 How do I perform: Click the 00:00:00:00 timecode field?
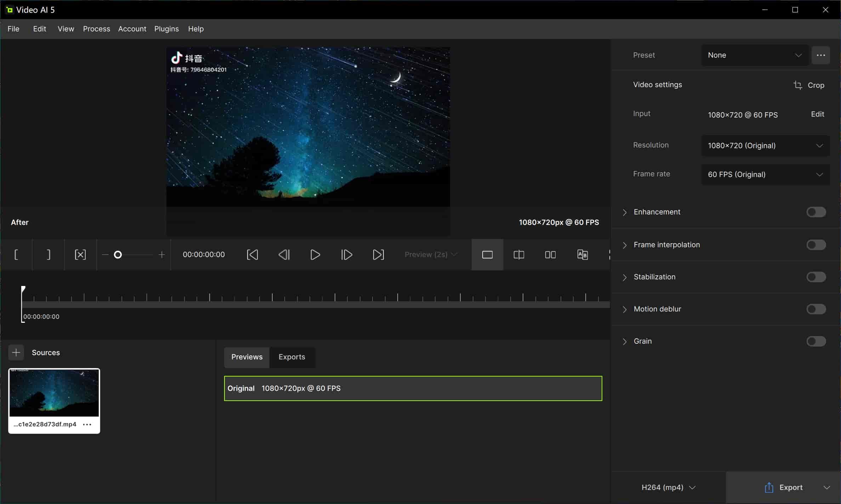pos(204,254)
